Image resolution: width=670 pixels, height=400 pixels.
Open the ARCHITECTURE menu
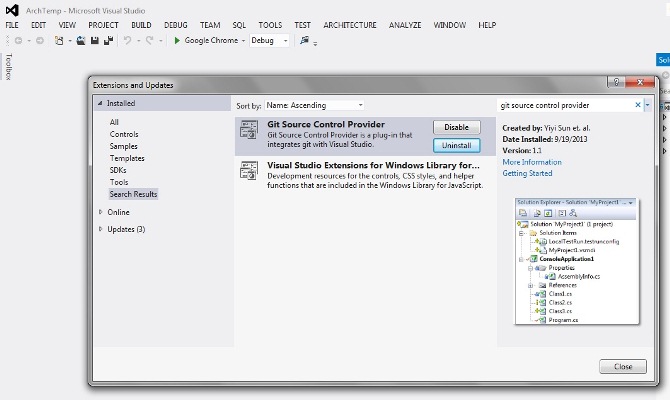[x=350, y=25]
